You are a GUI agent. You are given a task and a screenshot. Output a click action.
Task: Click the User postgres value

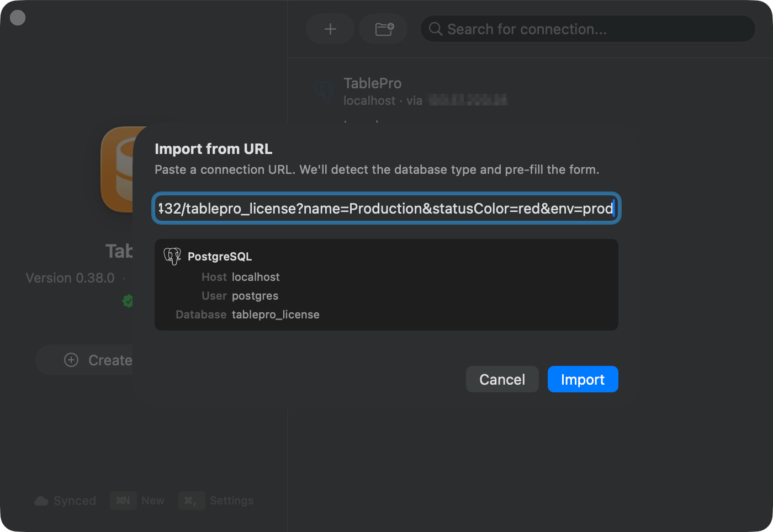(x=255, y=296)
